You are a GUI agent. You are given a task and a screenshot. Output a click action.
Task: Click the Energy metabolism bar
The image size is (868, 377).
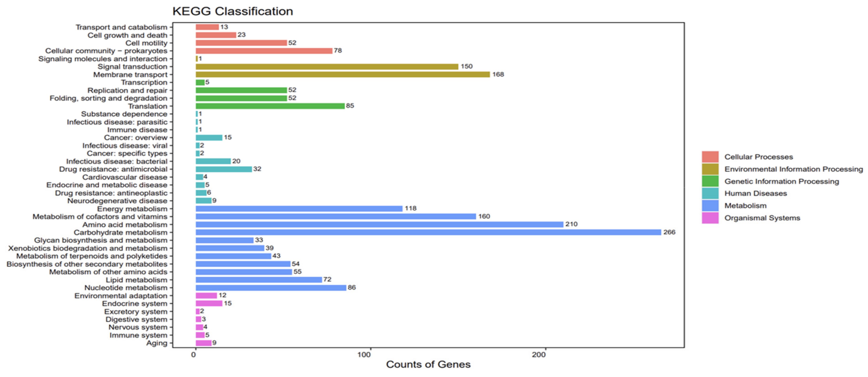click(299, 209)
